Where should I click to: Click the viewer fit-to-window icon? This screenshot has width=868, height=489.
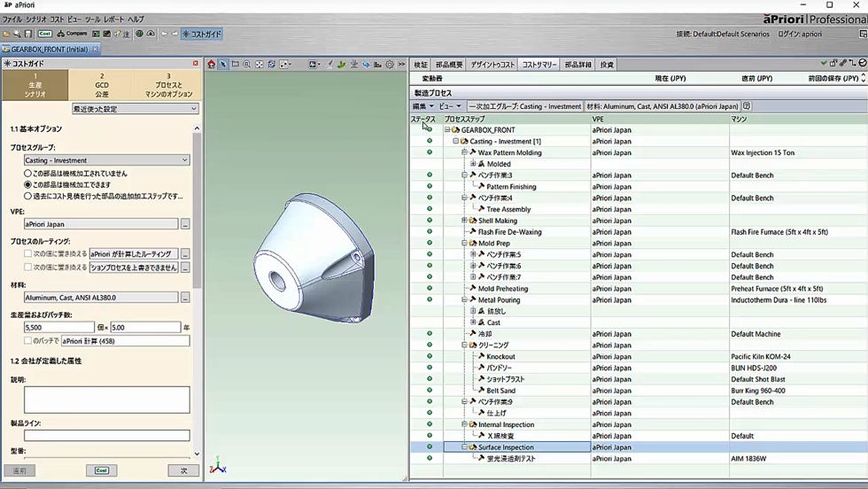pyautogui.click(x=259, y=65)
